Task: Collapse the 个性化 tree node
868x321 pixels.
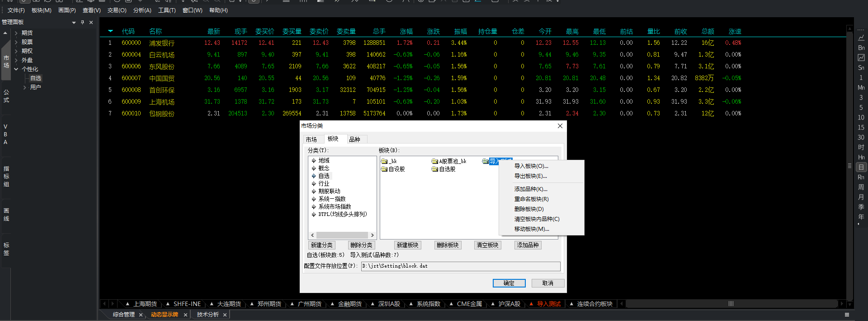Action: point(16,69)
